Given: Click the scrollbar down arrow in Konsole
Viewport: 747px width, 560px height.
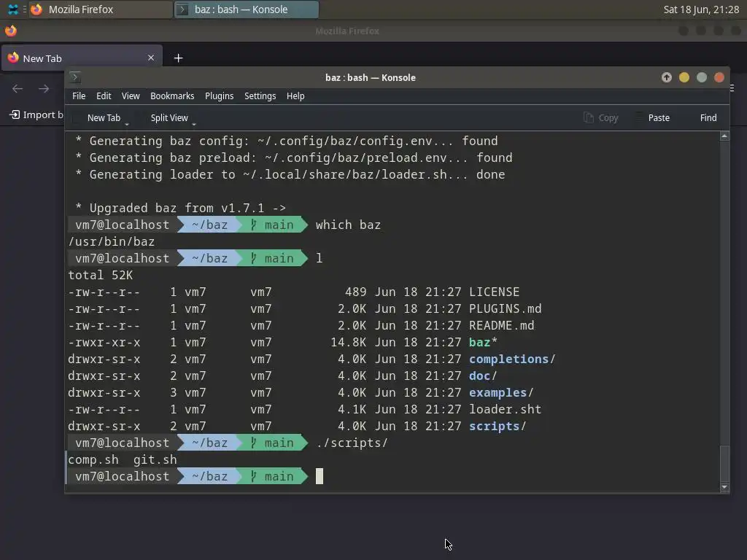Looking at the screenshot, I should (724, 486).
